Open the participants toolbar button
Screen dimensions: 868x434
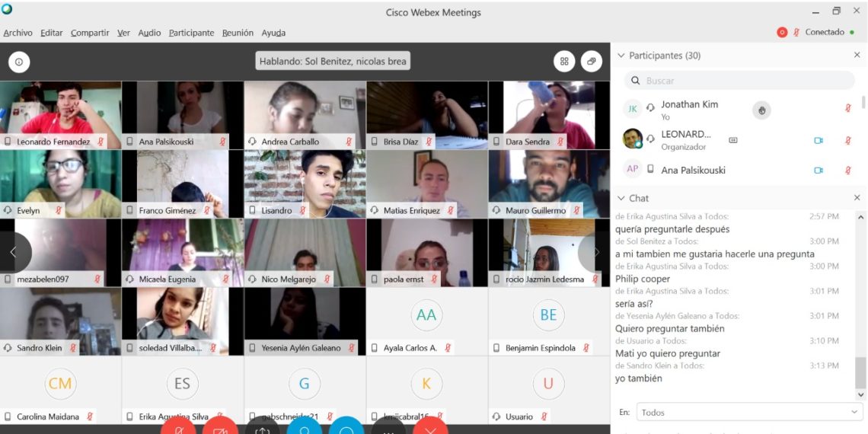[304, 427]
